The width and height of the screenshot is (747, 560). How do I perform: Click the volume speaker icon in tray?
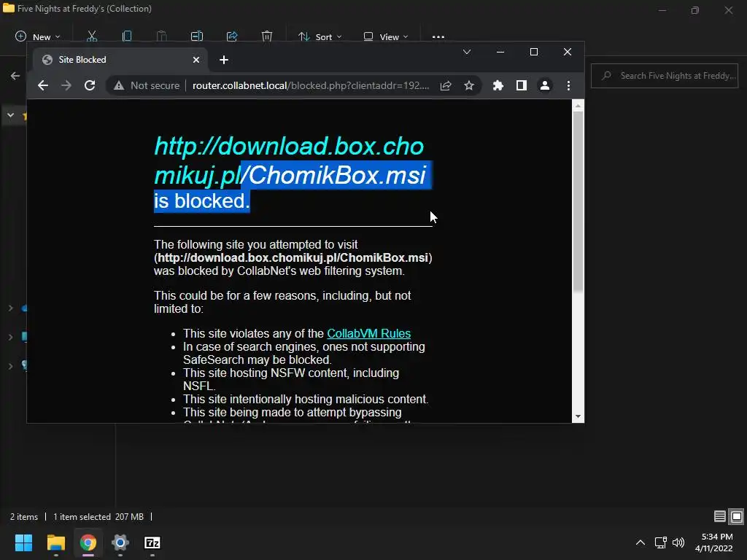678,542
